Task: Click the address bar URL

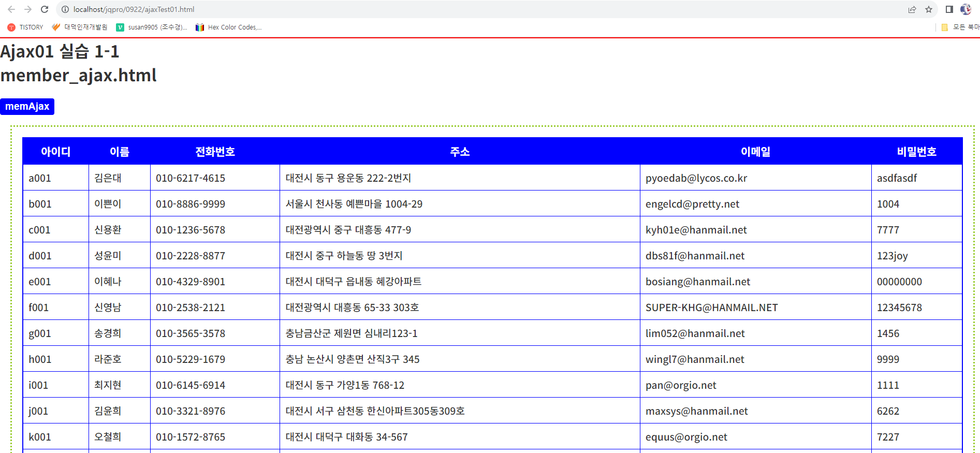Action: tap(134, 9)
